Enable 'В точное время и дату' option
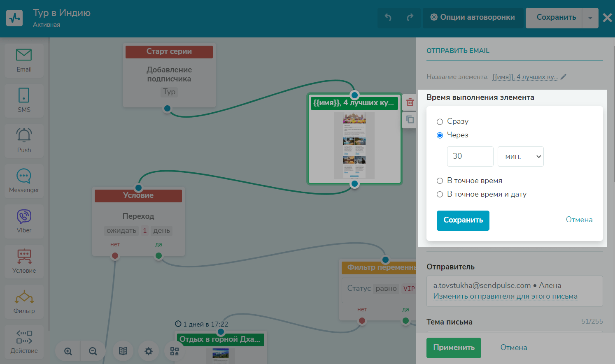 point(440,195)
